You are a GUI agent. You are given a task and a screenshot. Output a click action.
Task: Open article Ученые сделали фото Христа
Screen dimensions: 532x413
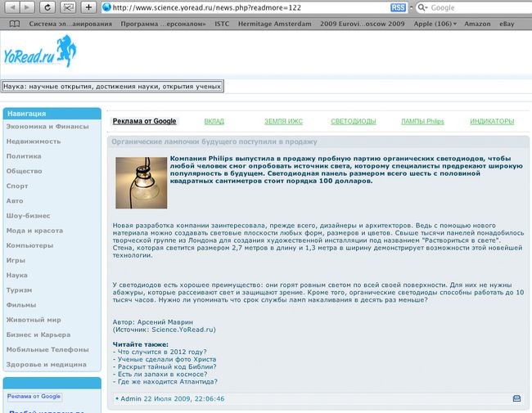click(167, 359)
